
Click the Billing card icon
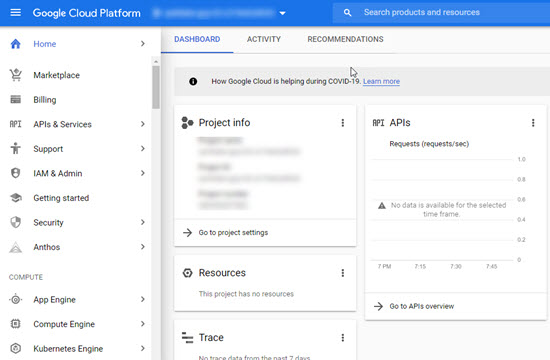(15, 100)
